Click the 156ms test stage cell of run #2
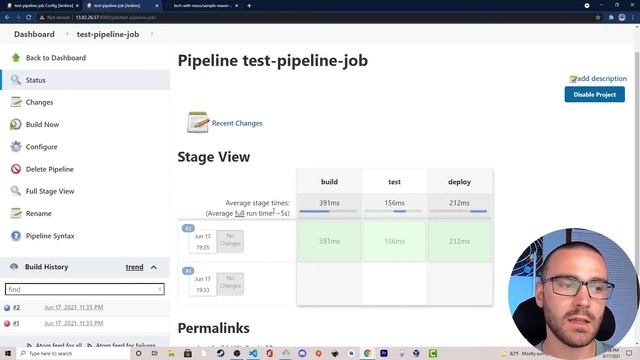Screen dimensions: 640x360 (394, 241)
